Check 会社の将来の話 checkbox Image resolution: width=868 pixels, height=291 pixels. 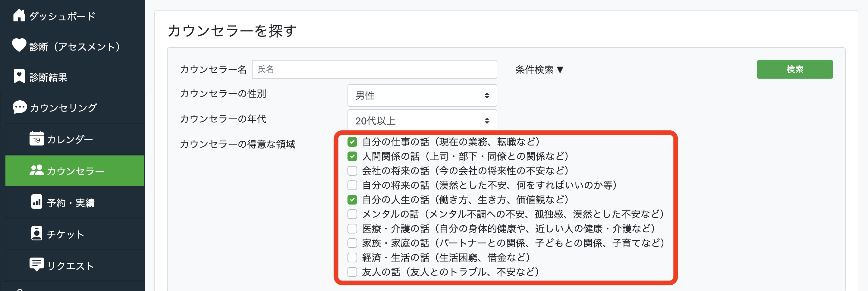tap(352, 171)
